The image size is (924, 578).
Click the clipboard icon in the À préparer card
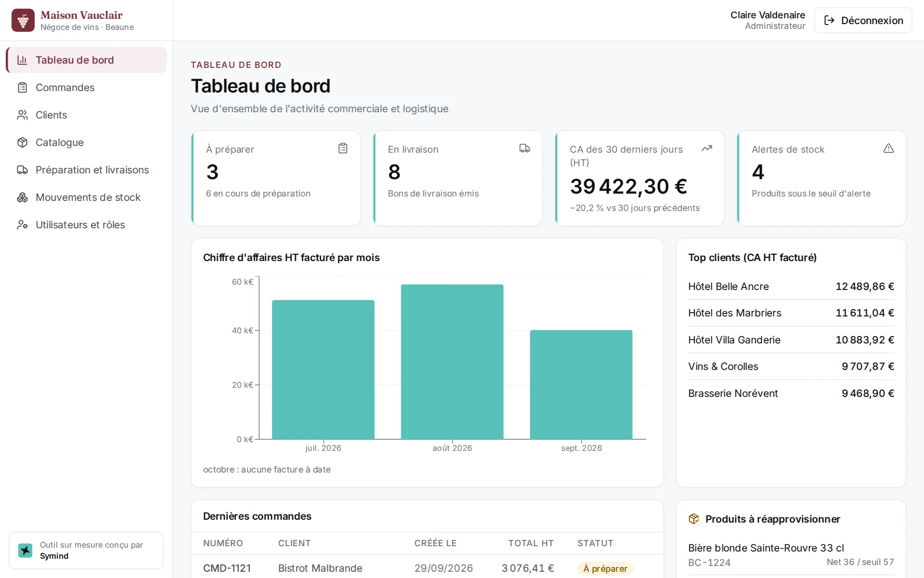tap(343, 148)
